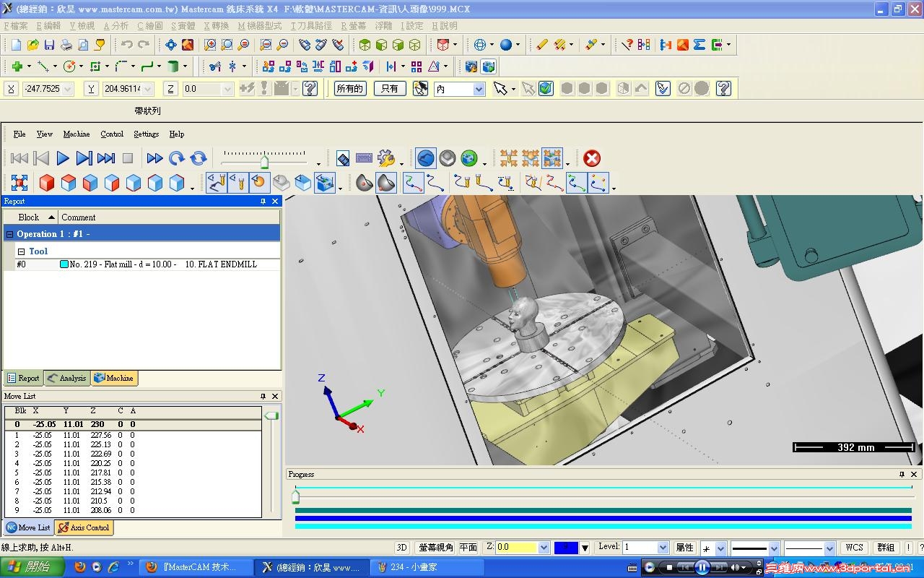Toggle the blue machine display mode button
This screenshot has height=578, width=924.
tap(426, 158)
